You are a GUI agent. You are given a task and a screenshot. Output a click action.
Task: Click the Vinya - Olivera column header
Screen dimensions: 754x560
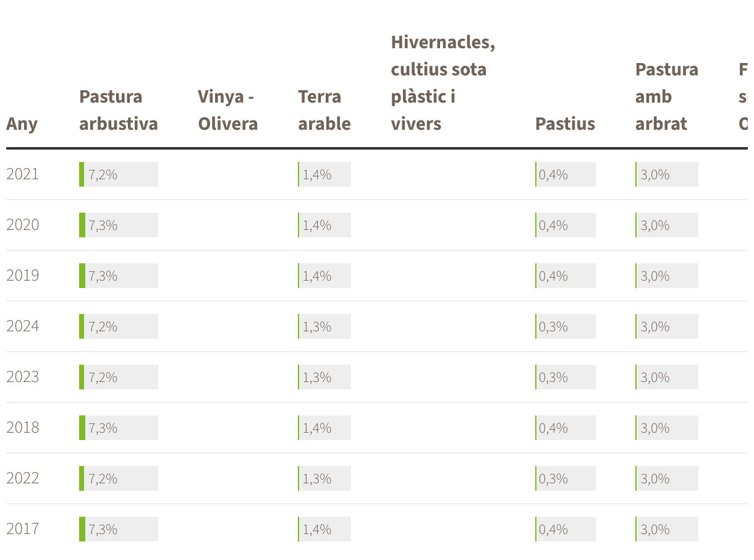[228, 110]
